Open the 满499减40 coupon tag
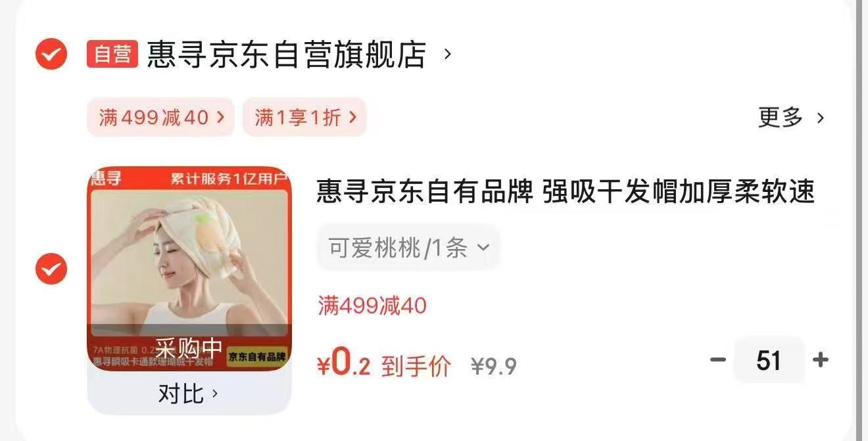This screenshot has width=868, height=441. [x=160, y=118]
